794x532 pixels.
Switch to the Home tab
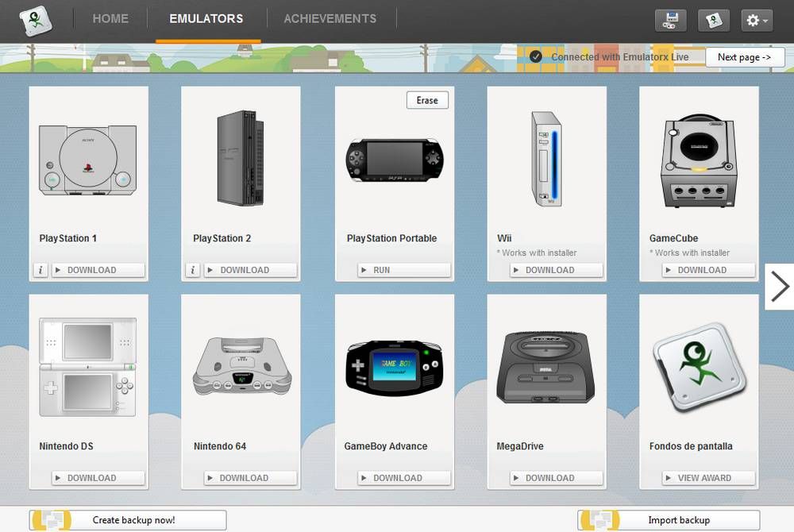coord(110,19)
